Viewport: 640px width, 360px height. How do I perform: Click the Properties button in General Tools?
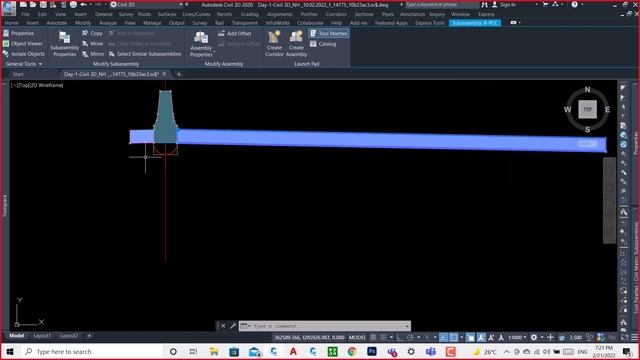click(18, 33)
